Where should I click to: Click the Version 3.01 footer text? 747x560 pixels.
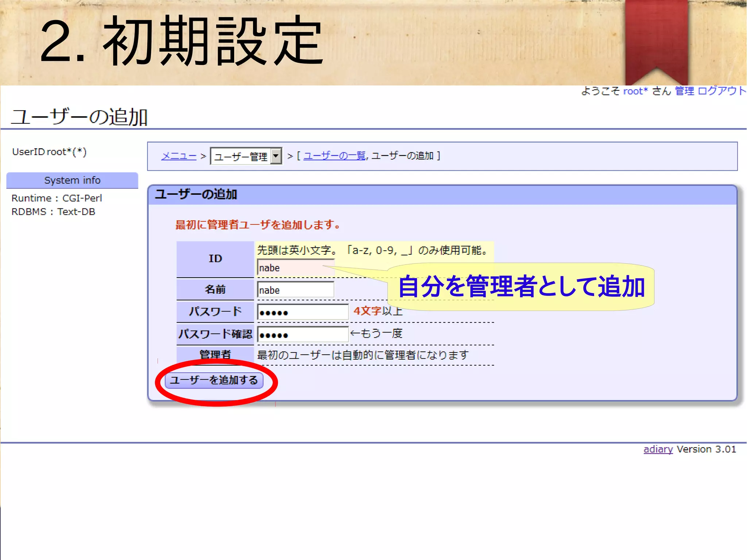click(x=707, y=449)
